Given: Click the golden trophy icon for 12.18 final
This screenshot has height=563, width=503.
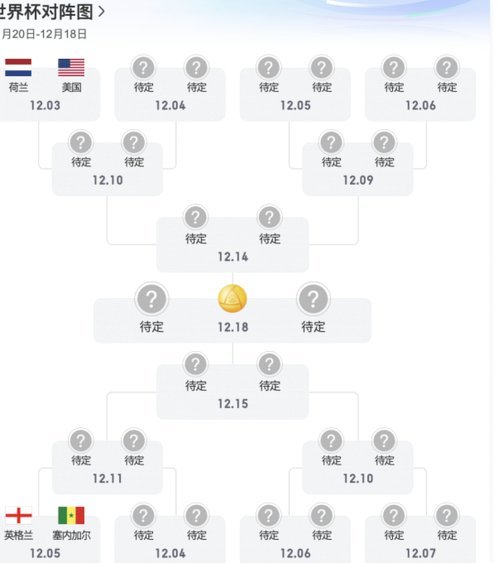Looking at the screenshot, I should point(232,298).
